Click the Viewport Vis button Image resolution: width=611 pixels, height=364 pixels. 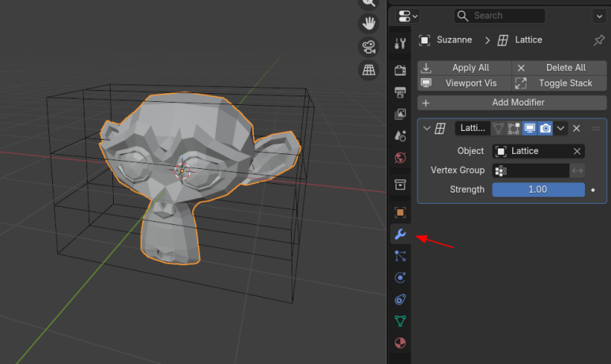tap(465, 84)
